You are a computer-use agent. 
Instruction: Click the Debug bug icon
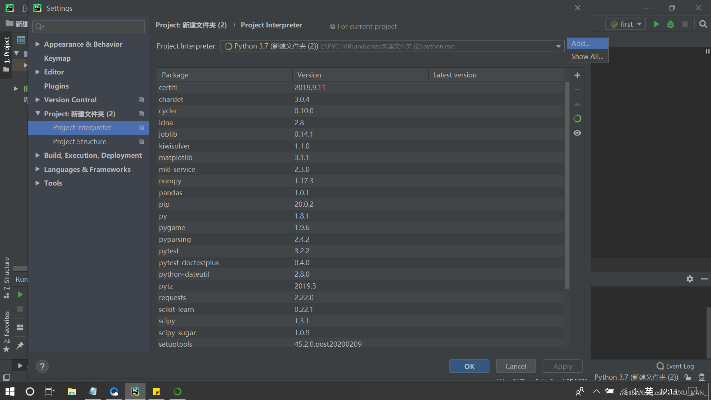[670, 24]
